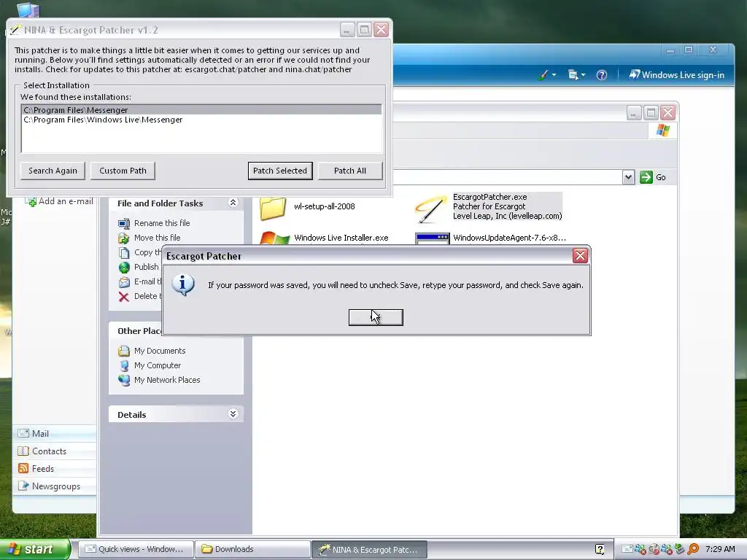Click the patcher wand icon in title bar

[x=16, y=29]
